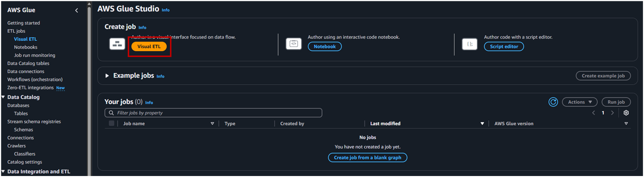The height and width of the screenshot is (177, 644).
Task: Open Data connections in sidebar
Action: click(x=26, y=71)
